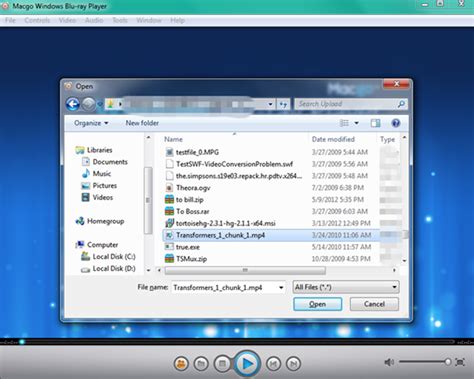Viewport: 474px width, 379px height.
Task: Open the Video menu
Action: [67, 20]
